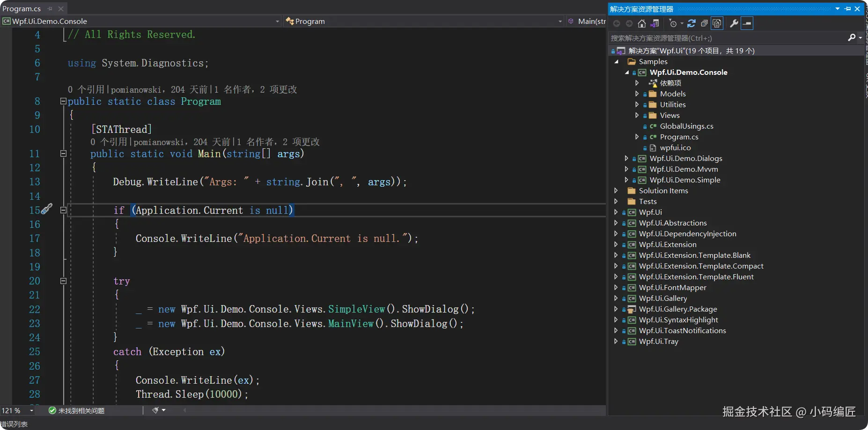
Task: Toggle pin on Program.cs tab
Action: click(x=50, y=8)
